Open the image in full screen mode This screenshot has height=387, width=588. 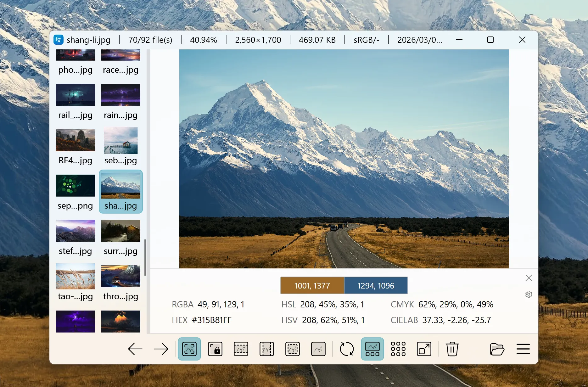(x=424, y=349)
